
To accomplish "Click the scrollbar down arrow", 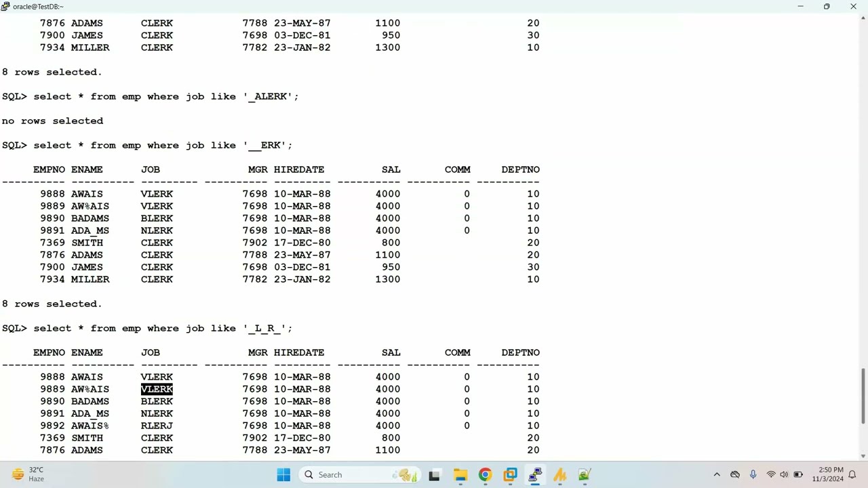I will [x=863, y=456].
